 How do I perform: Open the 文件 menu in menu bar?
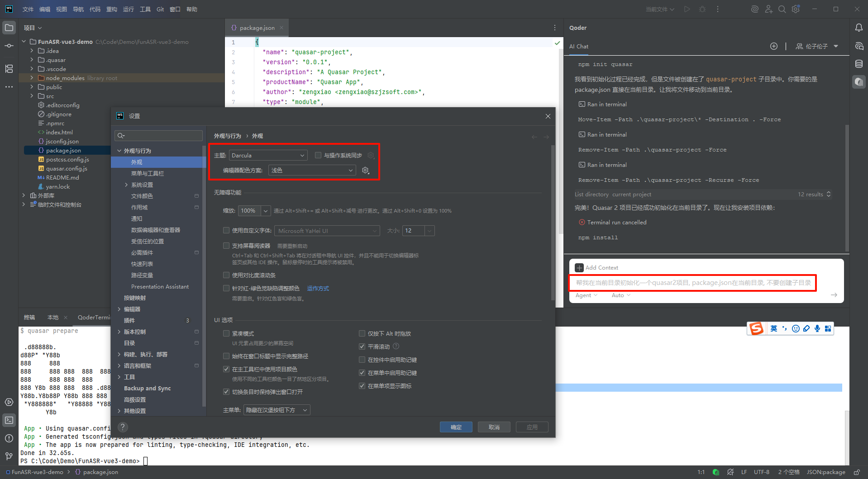(x=28, y=9)
